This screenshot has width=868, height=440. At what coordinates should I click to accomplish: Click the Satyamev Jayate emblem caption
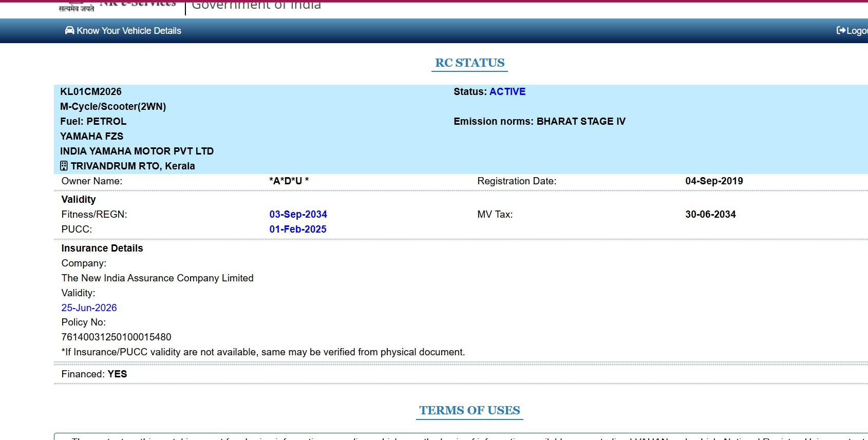(x=77, y=8)
